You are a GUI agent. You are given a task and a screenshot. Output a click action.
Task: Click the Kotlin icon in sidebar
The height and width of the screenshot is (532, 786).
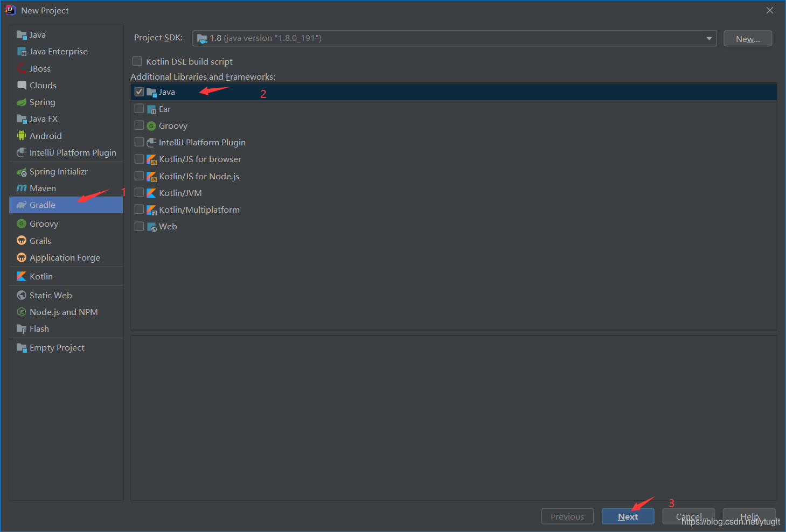tap(22, 276)
